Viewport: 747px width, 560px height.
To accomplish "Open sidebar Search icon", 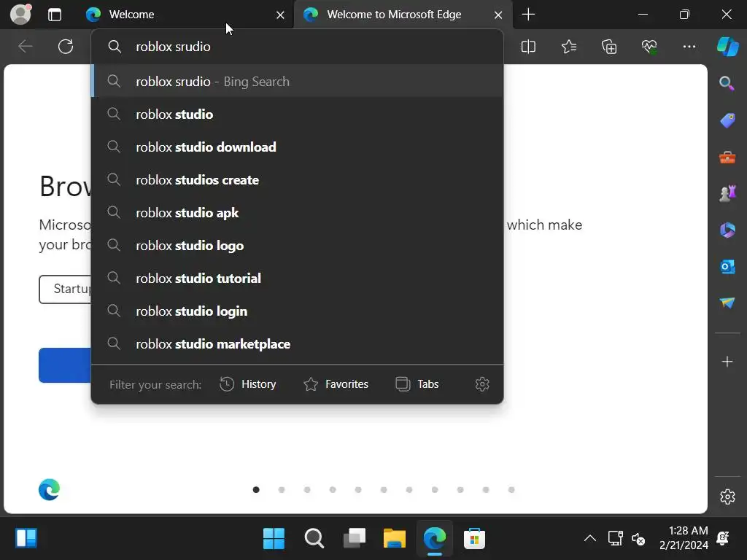I will point(727,83).
